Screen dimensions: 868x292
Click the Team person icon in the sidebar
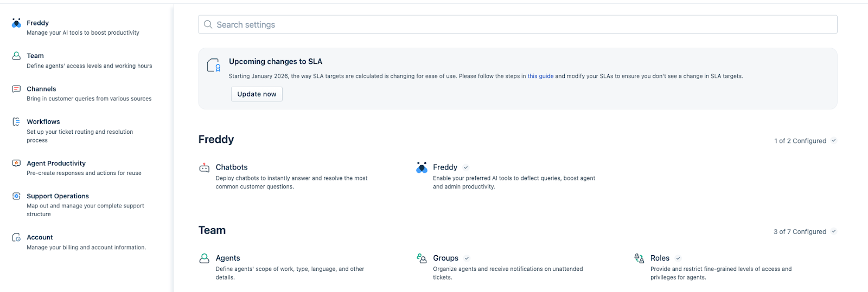coord(16,56)
